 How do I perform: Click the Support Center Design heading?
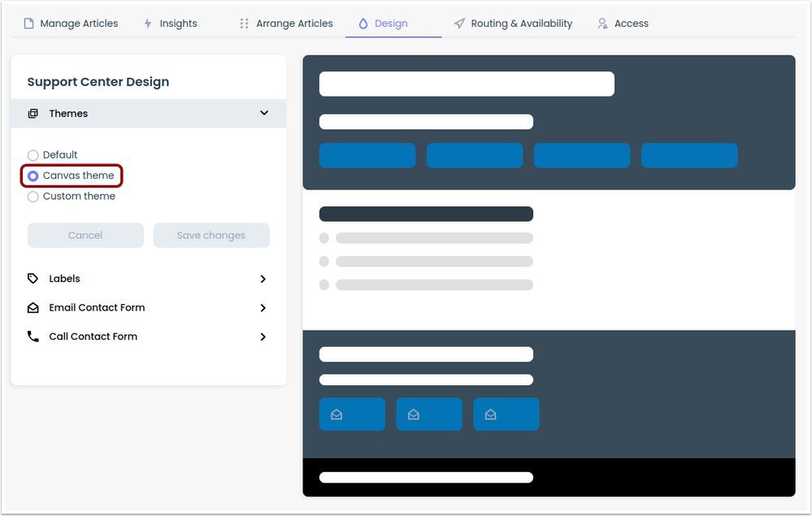98,82
